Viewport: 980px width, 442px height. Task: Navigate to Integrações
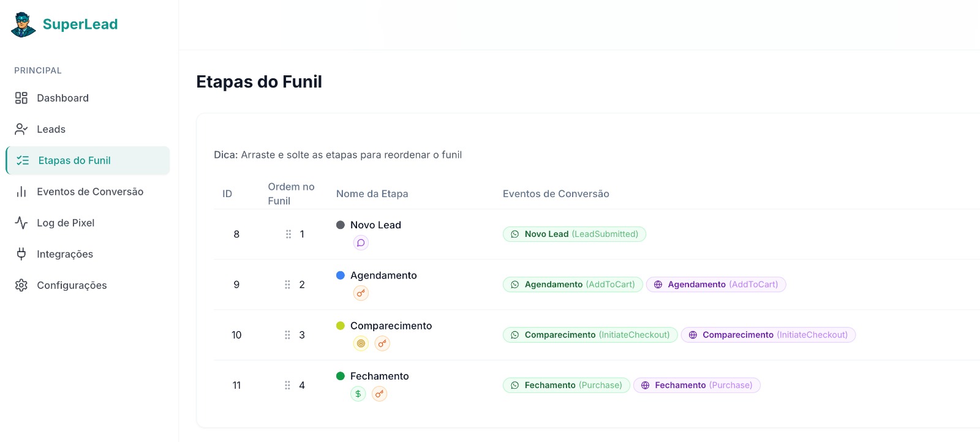pyautogui.click(x=88, y=254)
